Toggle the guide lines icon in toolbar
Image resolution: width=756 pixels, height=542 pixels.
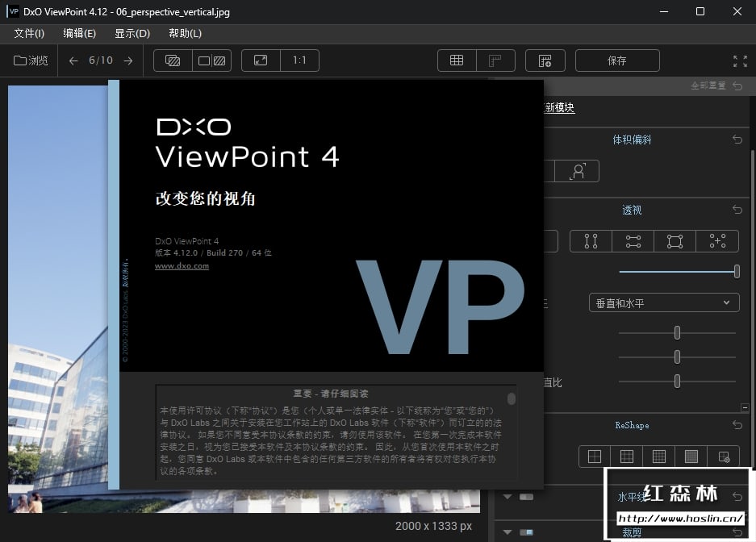click(495, 60)
